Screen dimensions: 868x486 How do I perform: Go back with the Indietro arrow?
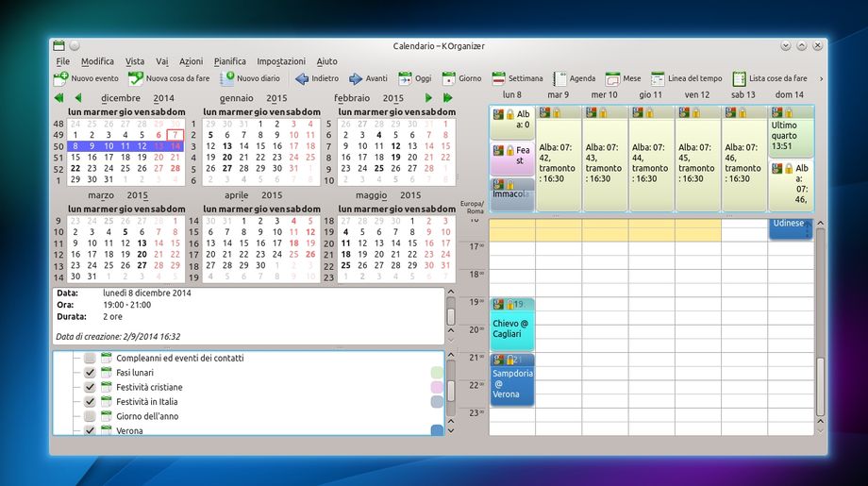click(302, 79)
